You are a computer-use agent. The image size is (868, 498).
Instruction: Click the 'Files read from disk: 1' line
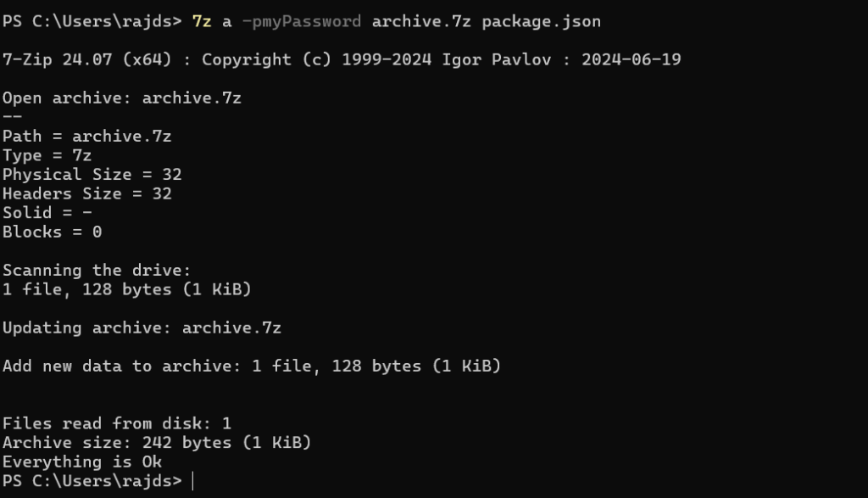116,423
